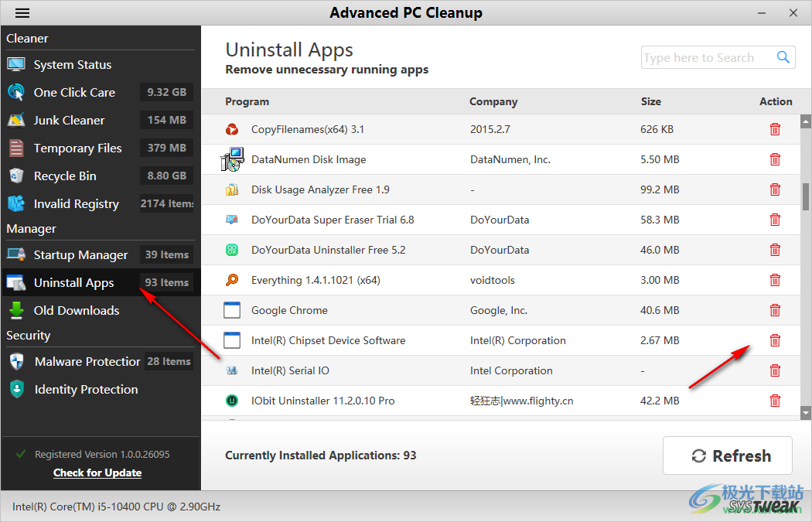The height and width of the screenshot is (522, 812).
Task: Click the CopyFilenames program icon
Action: (232, 129)
